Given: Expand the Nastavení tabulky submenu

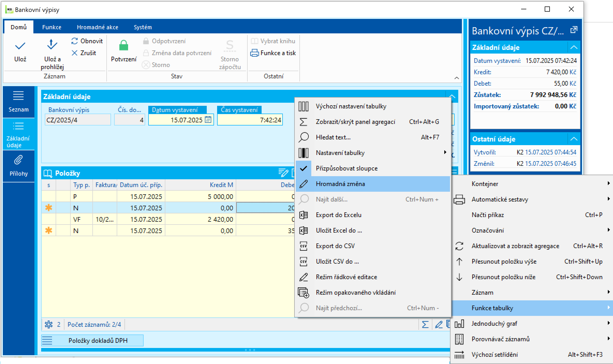Looking at the screenshot, I should tap(340, 153).
